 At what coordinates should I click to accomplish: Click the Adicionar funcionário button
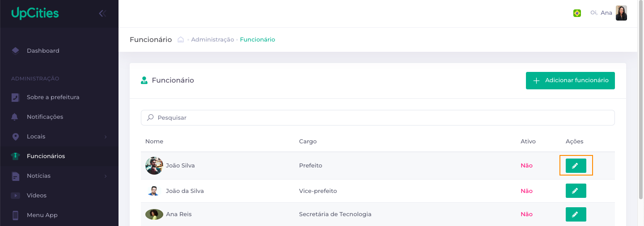click(570, 80)
